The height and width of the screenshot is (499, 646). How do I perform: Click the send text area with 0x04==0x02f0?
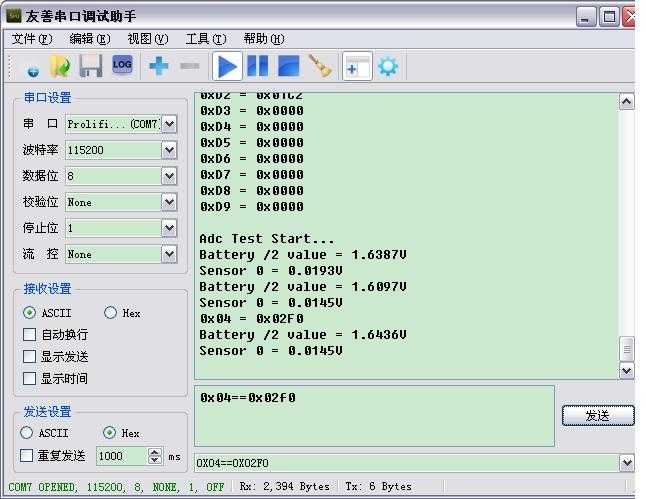click(x=374, y=416)
